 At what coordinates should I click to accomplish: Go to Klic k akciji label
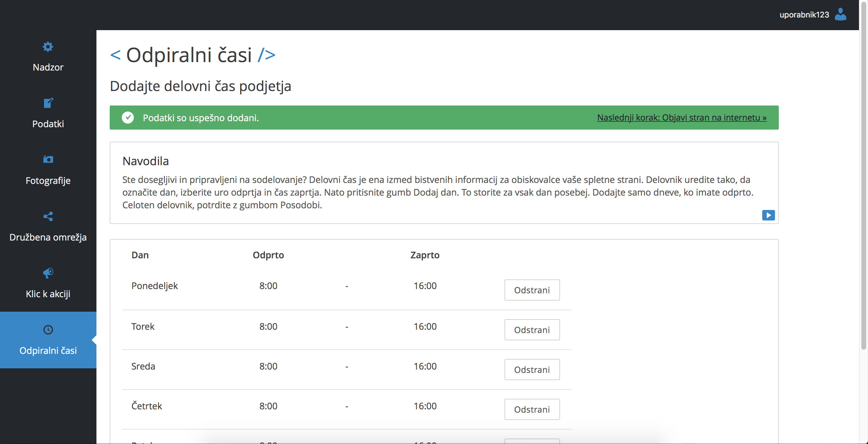(48, 294)
